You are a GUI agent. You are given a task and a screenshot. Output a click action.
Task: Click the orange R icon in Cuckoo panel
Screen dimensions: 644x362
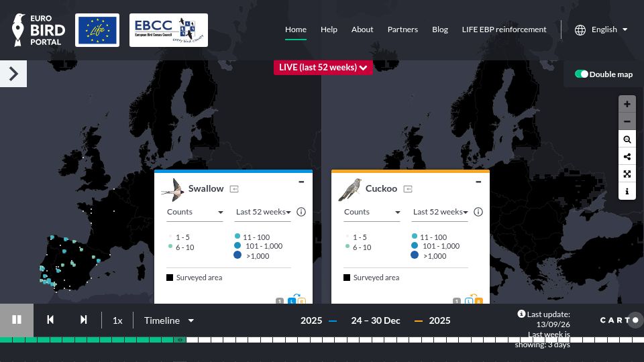[478, 301]
